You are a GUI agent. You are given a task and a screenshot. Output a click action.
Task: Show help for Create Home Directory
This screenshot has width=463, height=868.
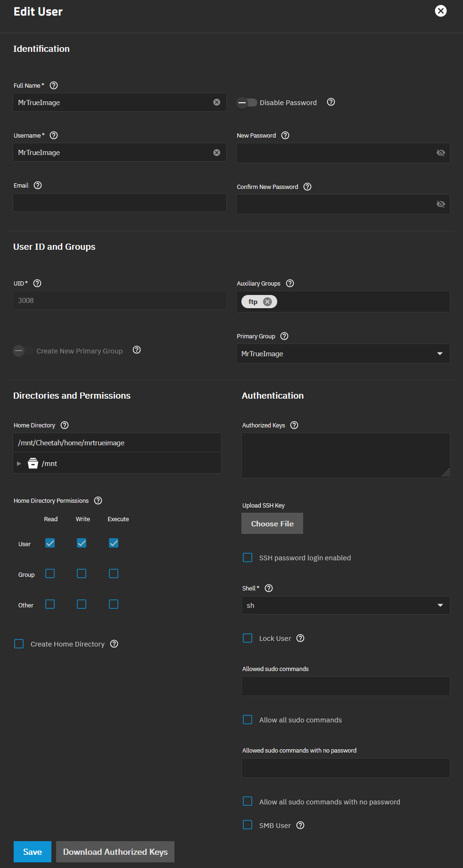pyautogui.click(x=114, y=644)
